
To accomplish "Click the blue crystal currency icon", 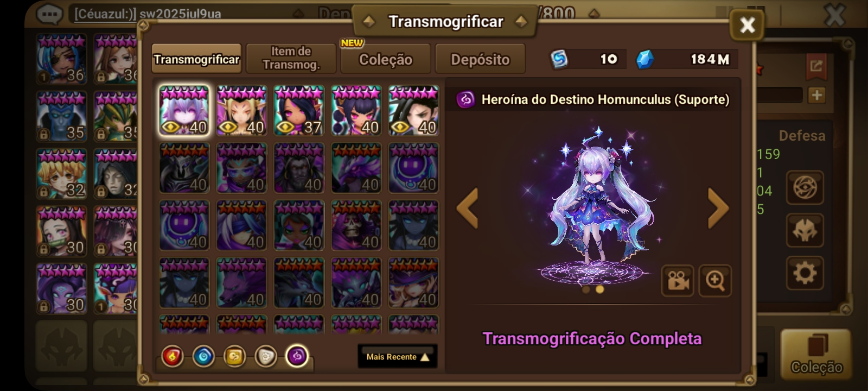I will point(644,59).
